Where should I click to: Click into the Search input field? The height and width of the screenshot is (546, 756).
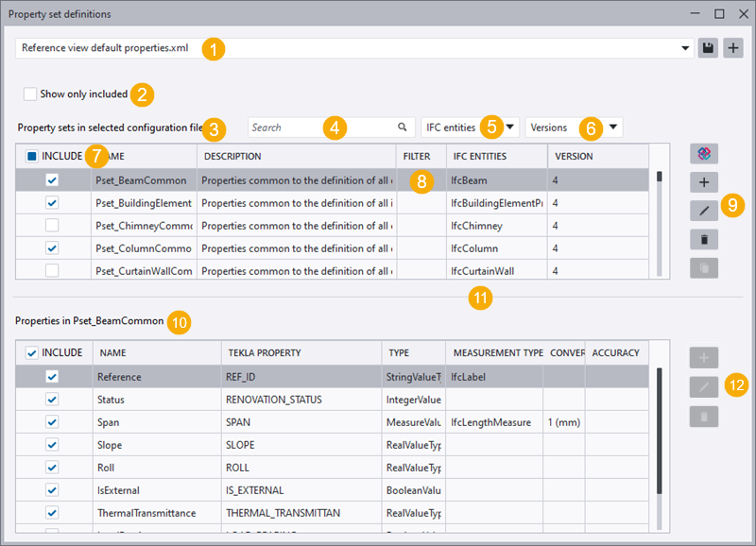tap(283, 128)
